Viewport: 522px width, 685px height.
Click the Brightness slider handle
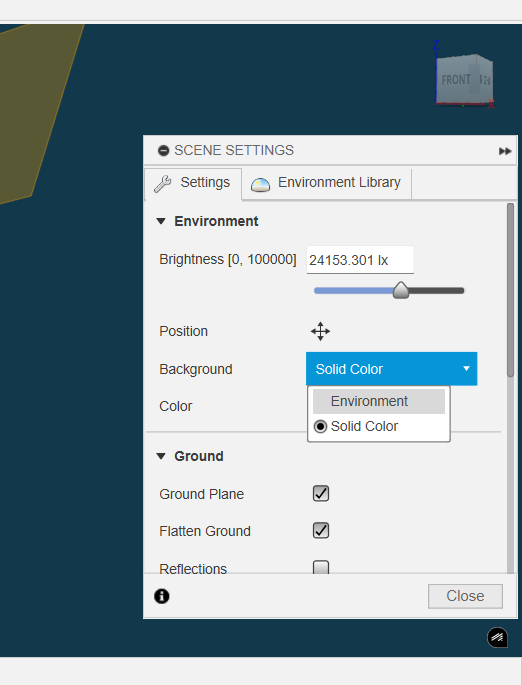[x=401, y=291]
